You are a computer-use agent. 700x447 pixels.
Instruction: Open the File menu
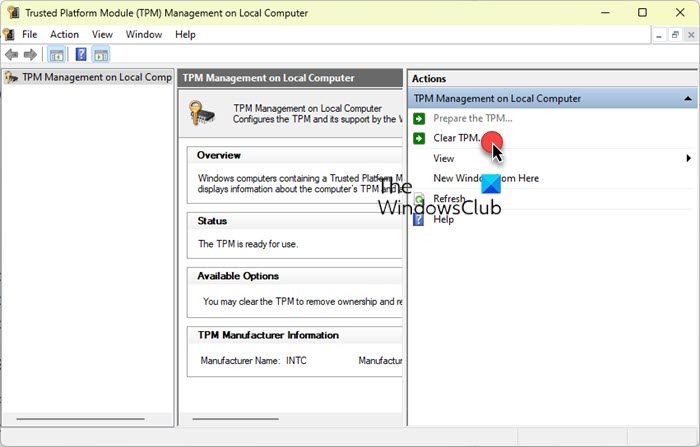point(29,34)
